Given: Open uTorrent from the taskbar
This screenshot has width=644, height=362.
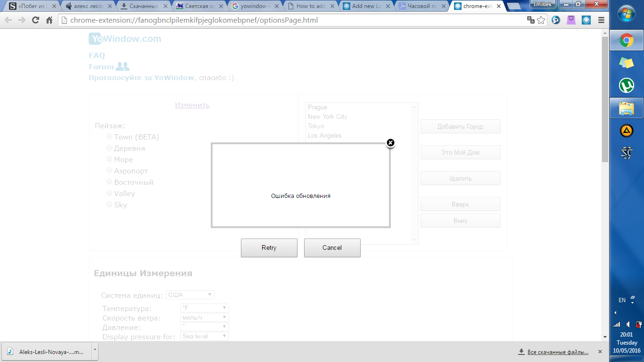Looking at the screenshot, I should tap(626, 85).
